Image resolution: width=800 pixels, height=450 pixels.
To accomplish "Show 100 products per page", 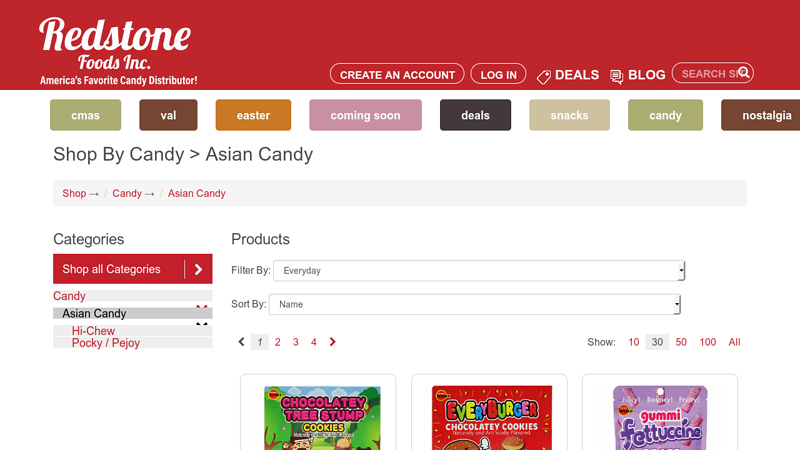I will pos(708,342).
